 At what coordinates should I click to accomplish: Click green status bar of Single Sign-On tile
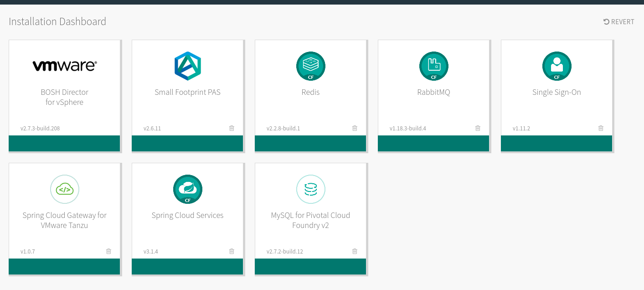point(556,143)
